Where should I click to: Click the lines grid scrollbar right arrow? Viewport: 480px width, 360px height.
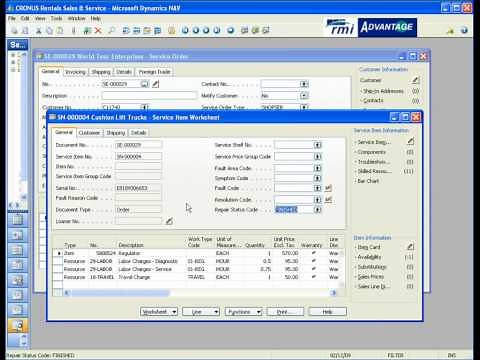(x=333, y=293)
